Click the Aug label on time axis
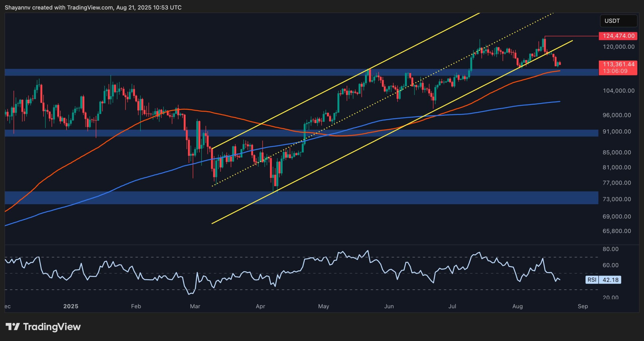The width and height of the screenshot is (644, 341). click(x=517, y=306)
